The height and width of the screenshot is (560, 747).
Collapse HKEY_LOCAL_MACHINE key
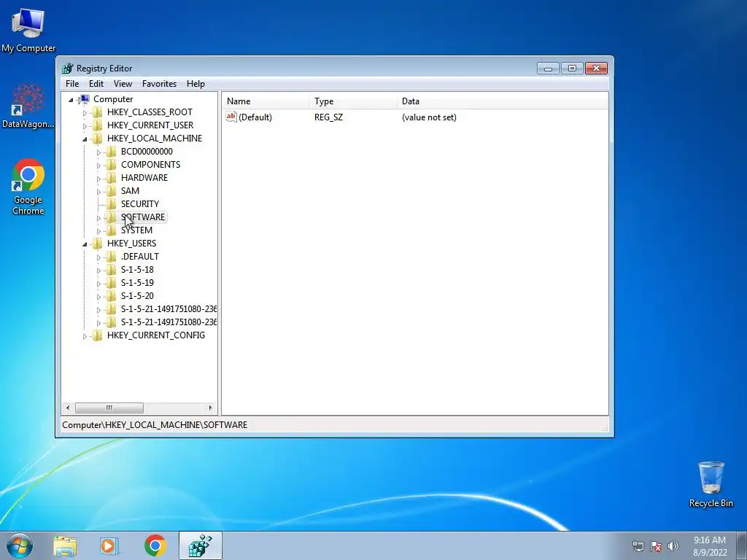(85, 139)
